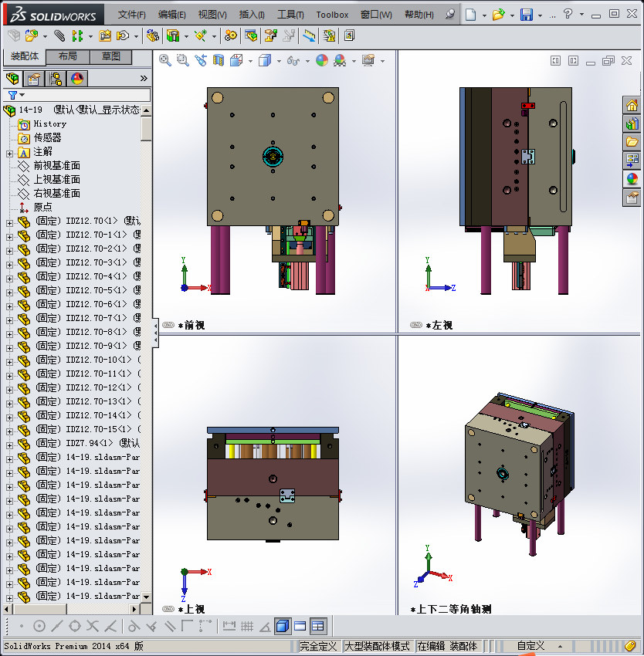This screenshot has height=656, width=644.
Task: Open the DisplayManager color sphere tab
Action: tap(77, 78)
